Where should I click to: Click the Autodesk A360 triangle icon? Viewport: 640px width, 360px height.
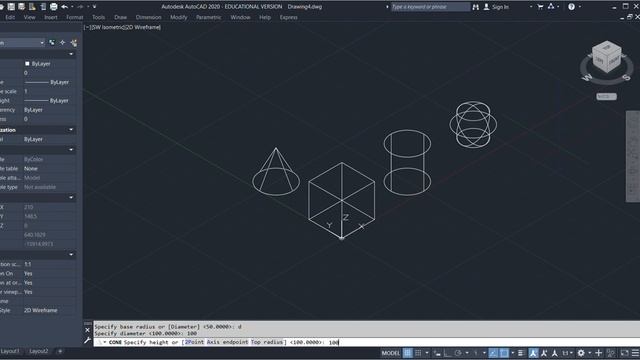pyautogui.click(x=551, y=7)
